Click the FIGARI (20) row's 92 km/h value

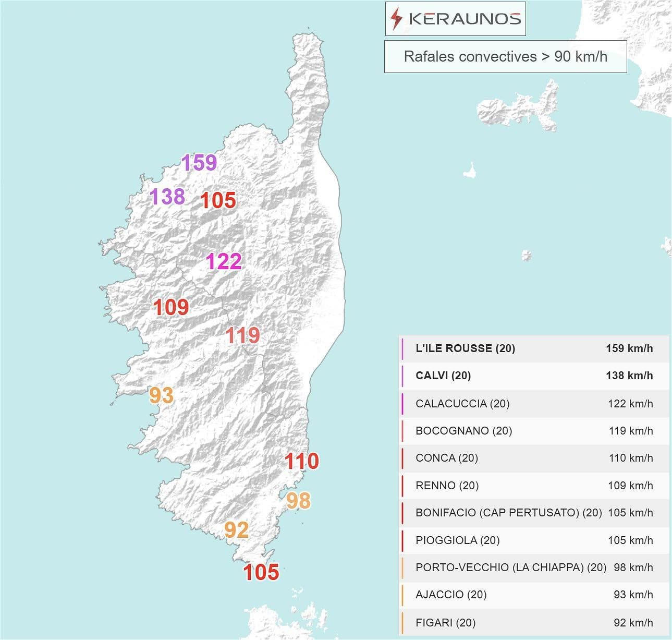point(633,622)
